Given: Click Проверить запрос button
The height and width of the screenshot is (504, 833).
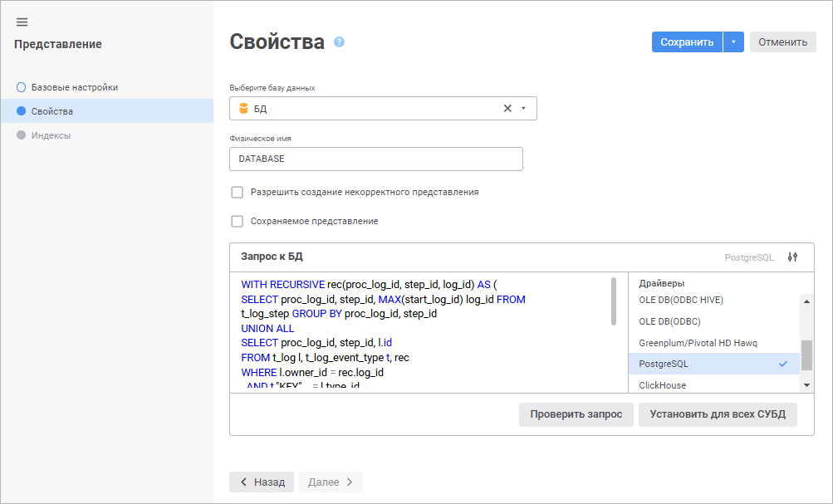Looking at the screenshot, I should (x=576, y=414).
